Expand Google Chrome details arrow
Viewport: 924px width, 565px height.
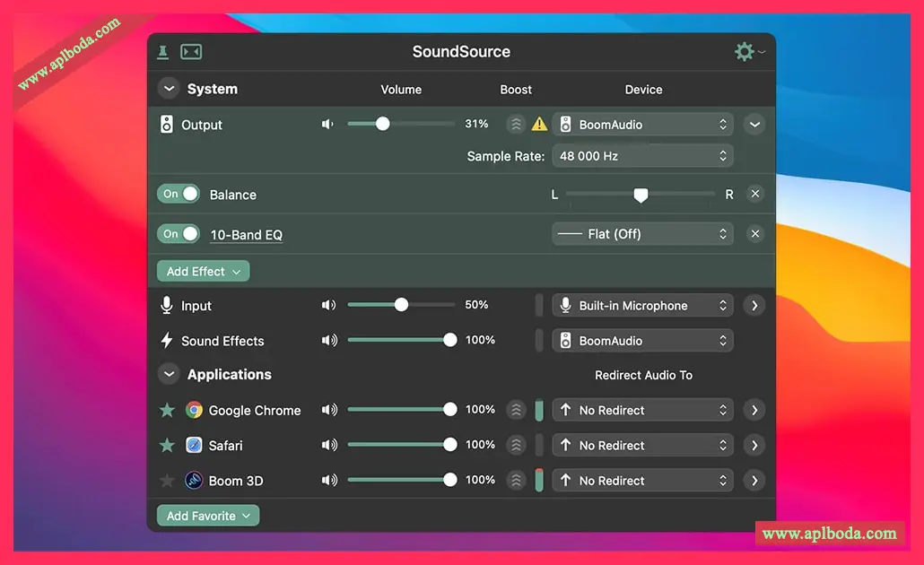point(754,410)
